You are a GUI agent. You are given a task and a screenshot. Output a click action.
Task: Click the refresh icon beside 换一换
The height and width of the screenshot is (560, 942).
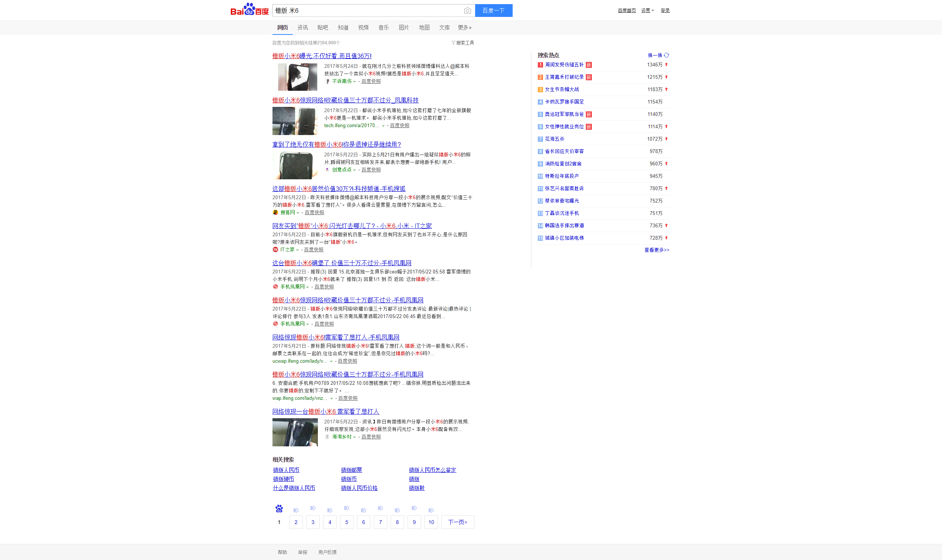click(x=667, y=55)
